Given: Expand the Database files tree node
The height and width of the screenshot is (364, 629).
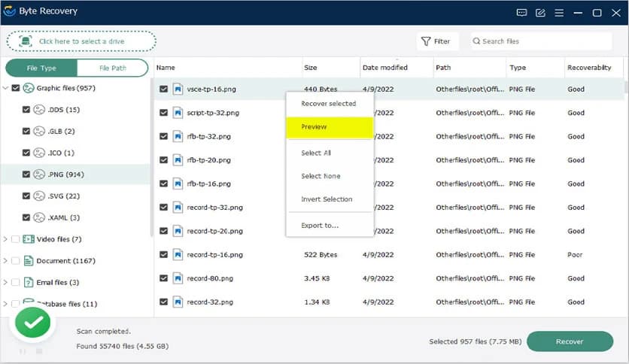Looking at the screenshot, I should (x=5, y=304).
